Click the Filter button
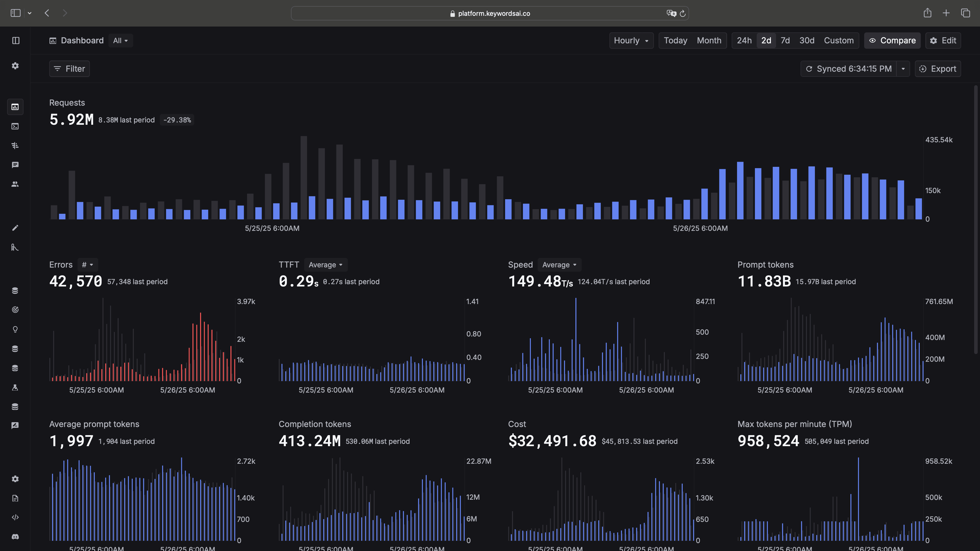 [x=69, y=69]
